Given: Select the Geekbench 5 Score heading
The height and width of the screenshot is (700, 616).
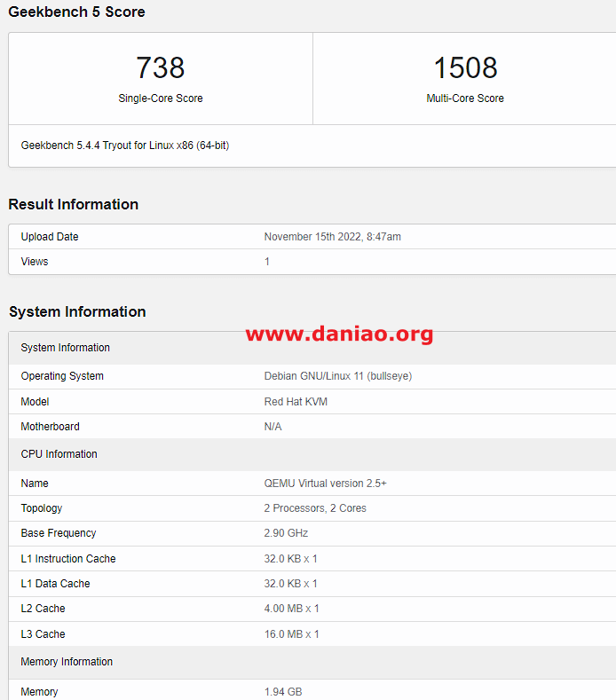Looking at the screenshot, I should click(x=76, y=12).
